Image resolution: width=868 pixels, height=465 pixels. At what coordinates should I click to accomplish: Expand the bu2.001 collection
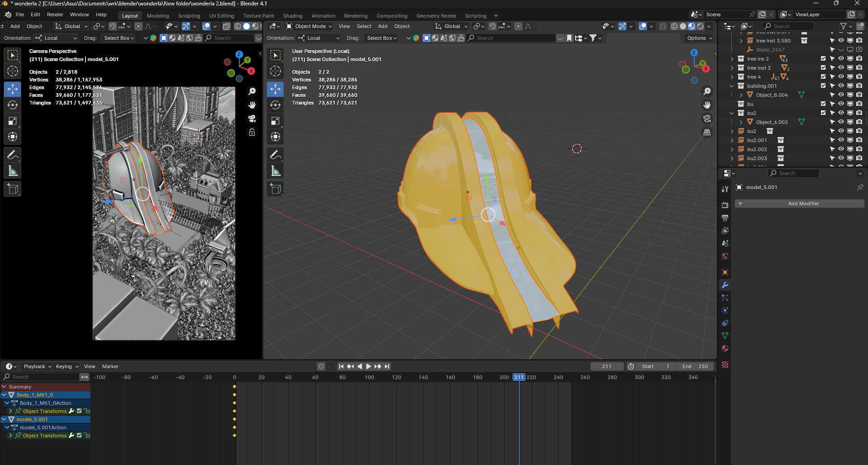tap(732, 140)
